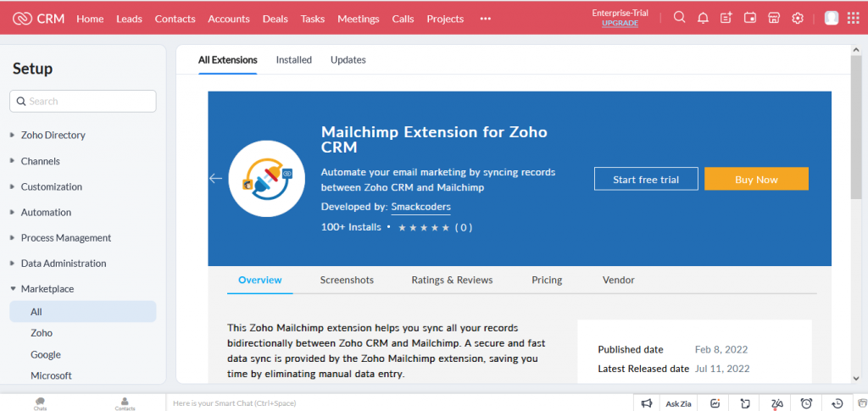This screenshot has width=868, height=411.
Task: Switch to Installed tab
Action: pos(294,59)
